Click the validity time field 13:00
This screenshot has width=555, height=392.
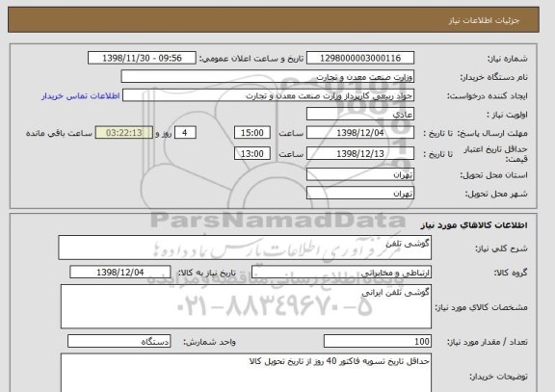tap(252, 153)
